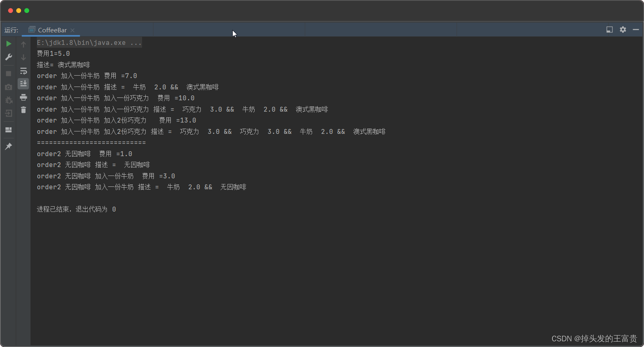Click the 费用1=5.0 output line
Image resolution: width=644 pixels, height=347 pixels.
point(53,53)
